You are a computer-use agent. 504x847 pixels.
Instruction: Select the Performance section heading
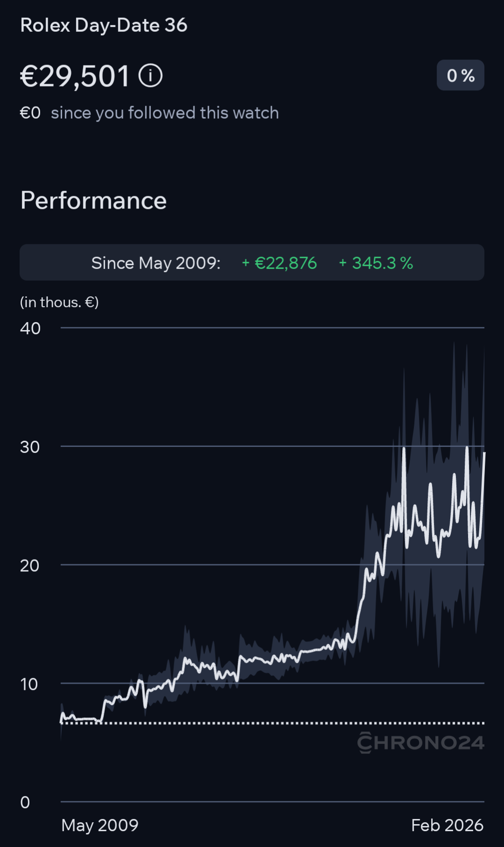point(93,201)
